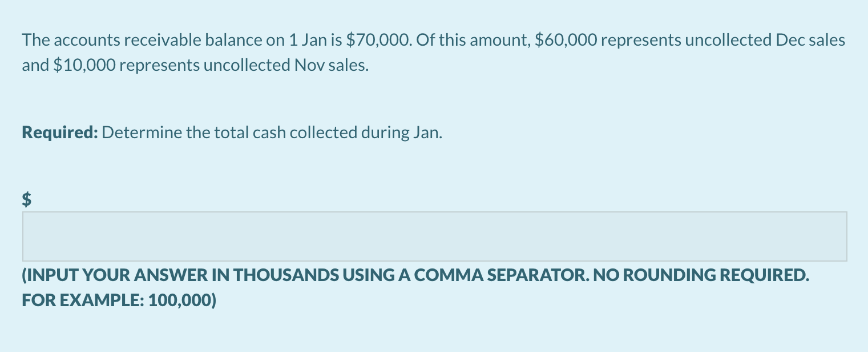Click the bold Required: label

coord(60,133)
